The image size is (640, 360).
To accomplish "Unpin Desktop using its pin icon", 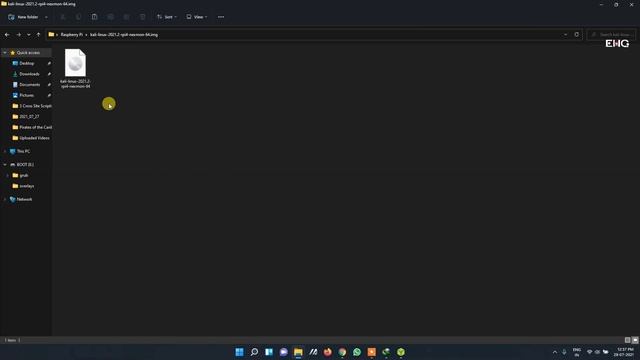I will tap(49, 63).
